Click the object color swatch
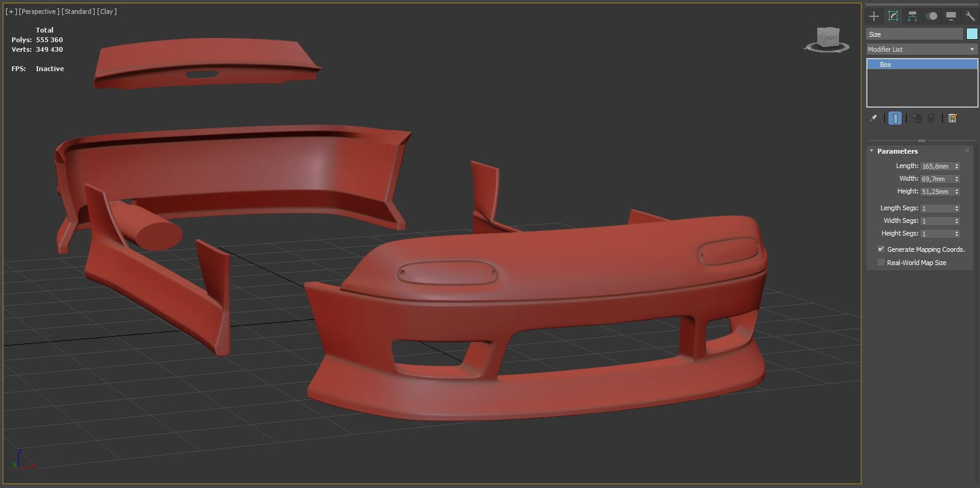 coord(972,34)
